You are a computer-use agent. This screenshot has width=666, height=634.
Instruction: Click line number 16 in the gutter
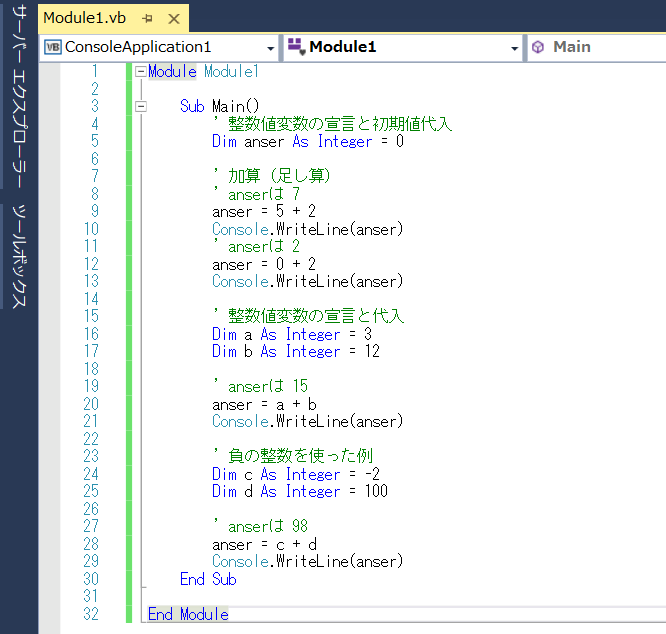[91, 334]
